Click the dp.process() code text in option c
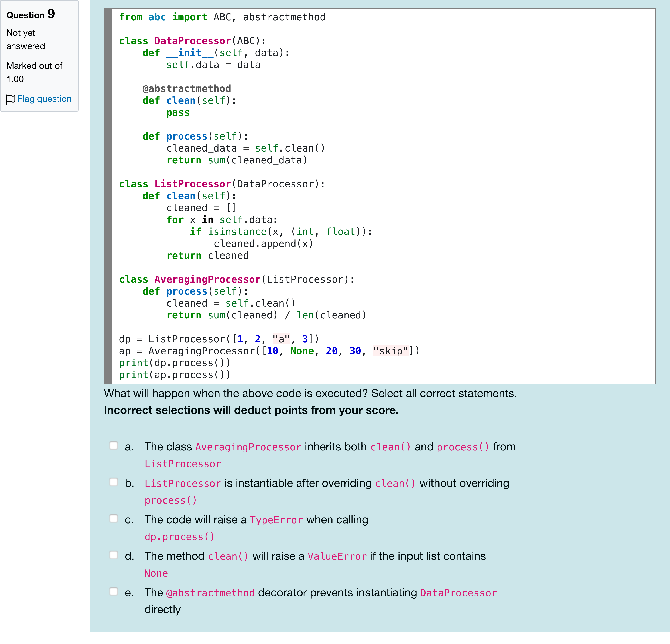This screenshot has height=644, width=670. [179, 537]
